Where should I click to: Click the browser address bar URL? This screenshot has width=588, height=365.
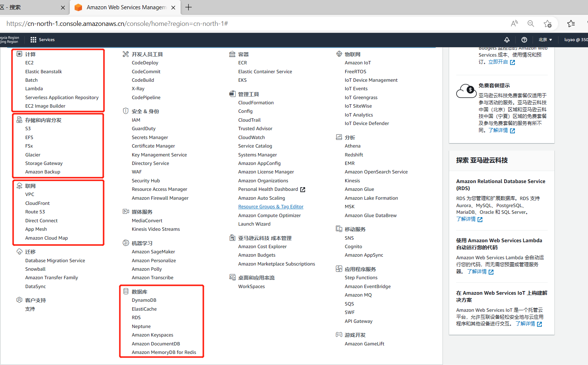click(x=117, y=24)
